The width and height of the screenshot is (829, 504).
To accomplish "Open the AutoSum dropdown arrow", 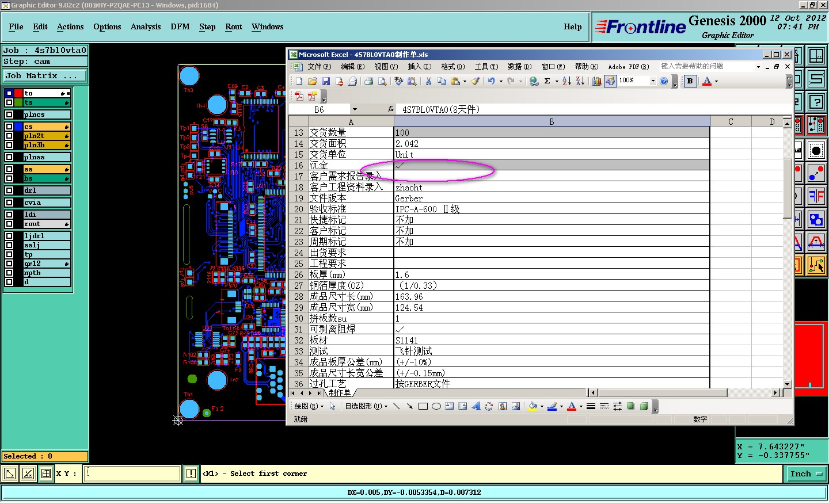I will click(557, 81).
